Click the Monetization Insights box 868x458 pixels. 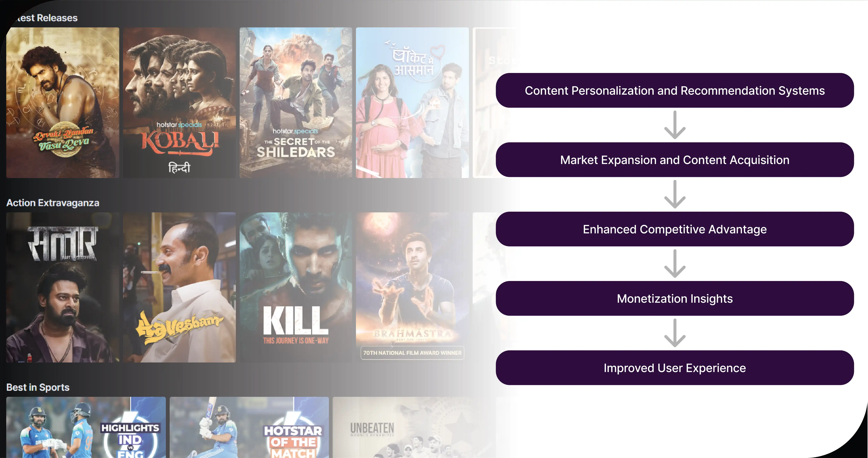(675, 299)
